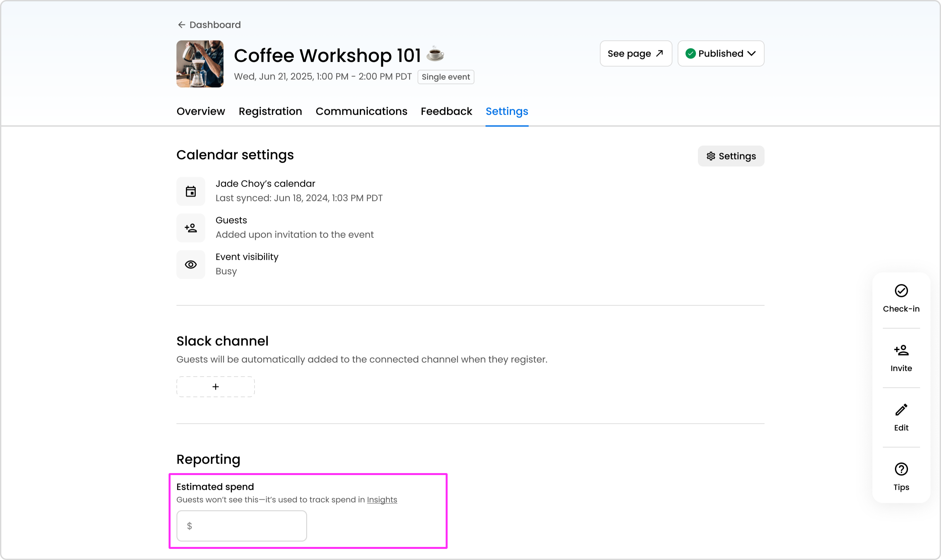
Task: Click the Coffee Workshop event thumbnail
Action: 200,64
